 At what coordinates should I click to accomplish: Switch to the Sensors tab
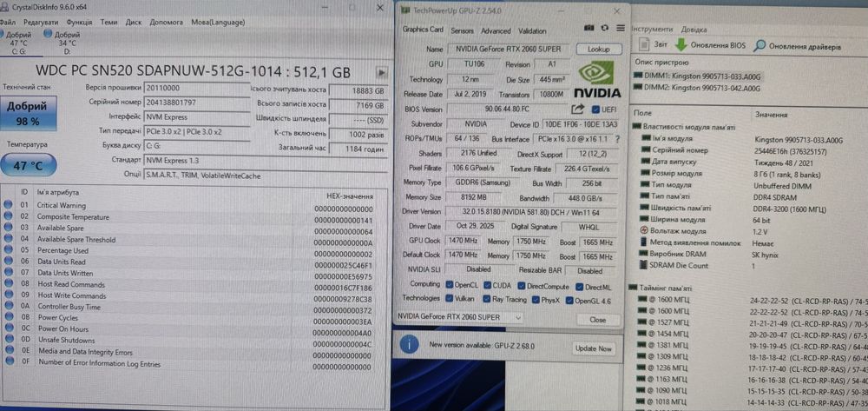463,31
